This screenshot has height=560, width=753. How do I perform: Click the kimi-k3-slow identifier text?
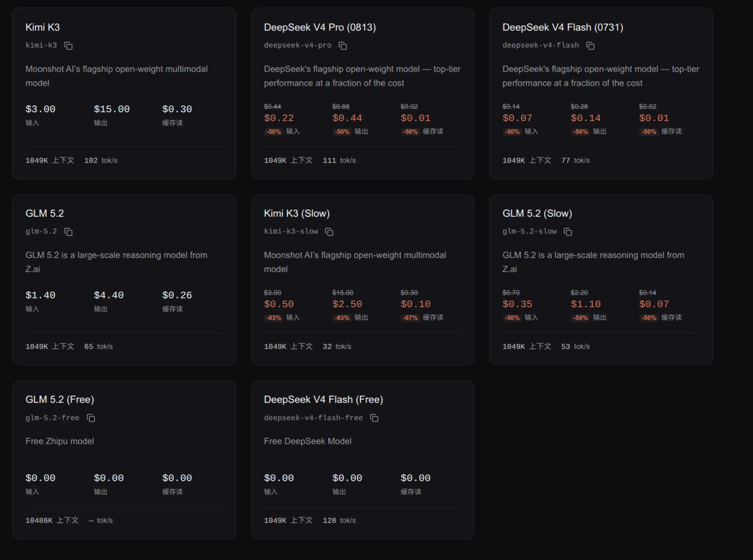[x=291, y=231]
